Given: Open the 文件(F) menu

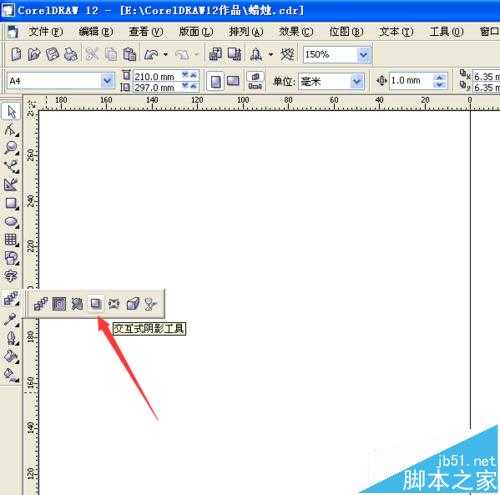Looking at the screenshot, I should 46,32.
